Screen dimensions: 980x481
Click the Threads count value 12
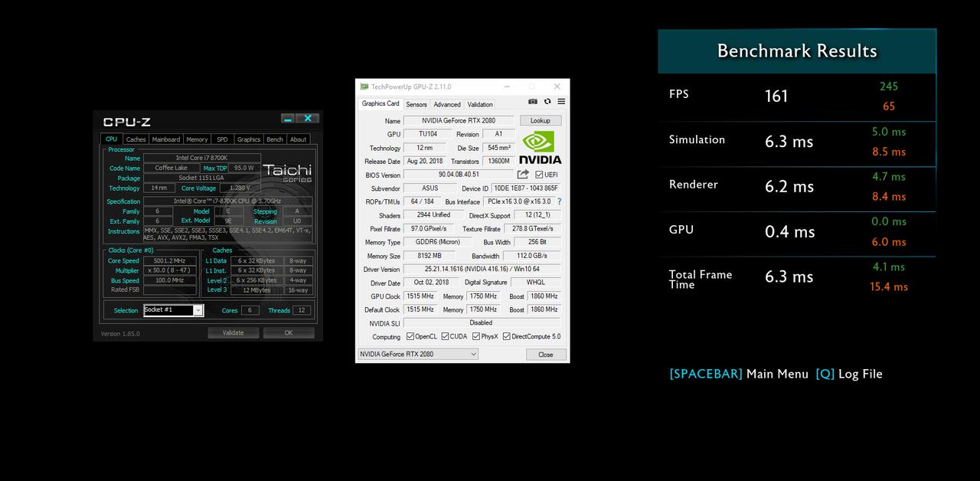(x=302, y=310)
